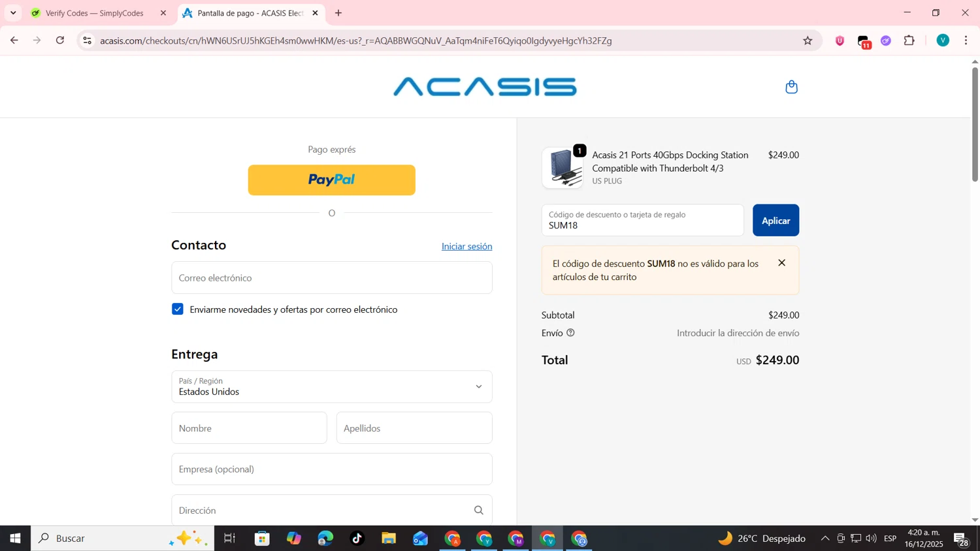Reload the checkout page

[x=60, y=40]
